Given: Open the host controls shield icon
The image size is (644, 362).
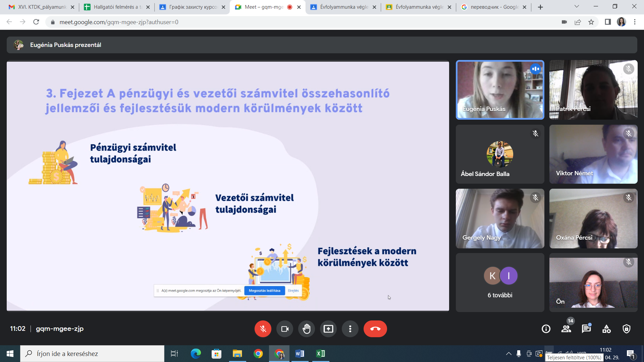Looking at the screenshot, I should [627, 329].
